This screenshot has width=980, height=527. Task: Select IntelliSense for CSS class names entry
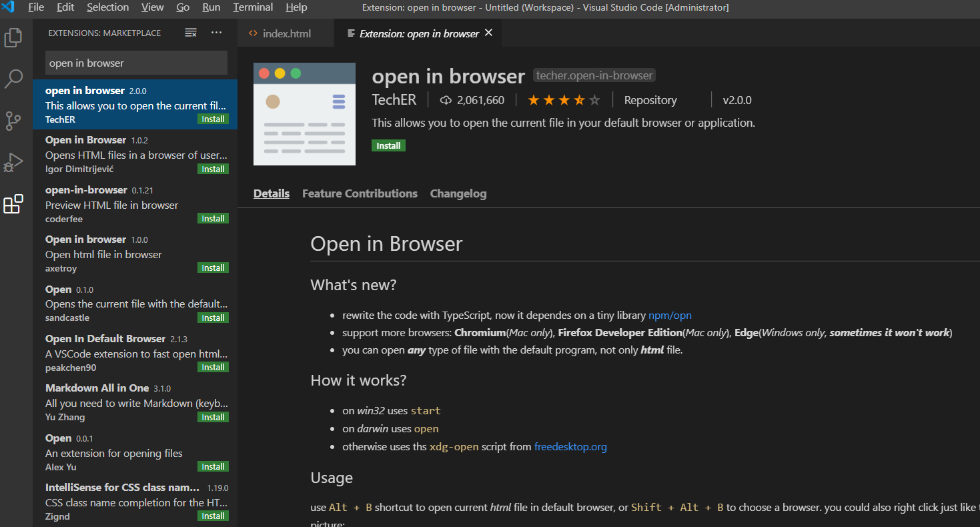pos(135,502)
